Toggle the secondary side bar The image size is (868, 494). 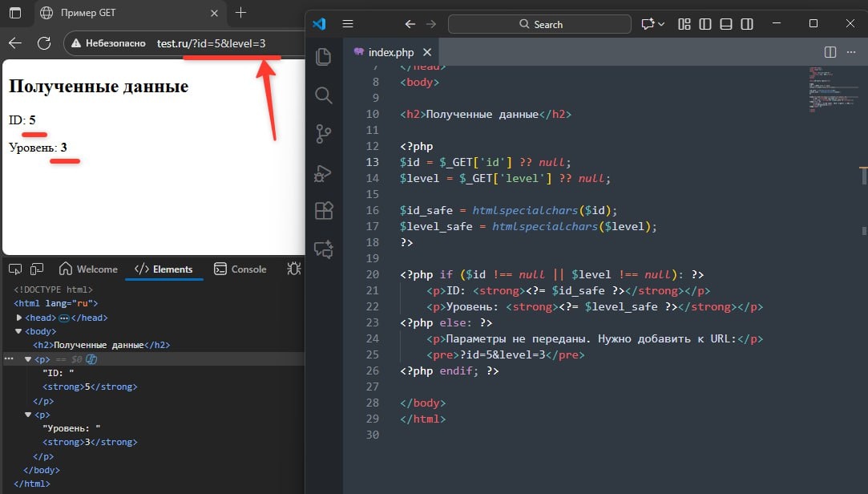pos(747,24)
